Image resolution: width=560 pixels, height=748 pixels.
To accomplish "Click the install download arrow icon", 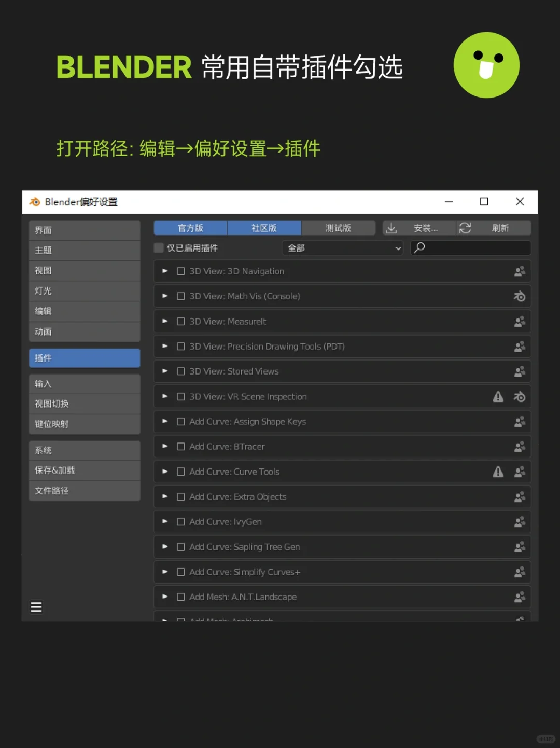I will pos(391,228).
